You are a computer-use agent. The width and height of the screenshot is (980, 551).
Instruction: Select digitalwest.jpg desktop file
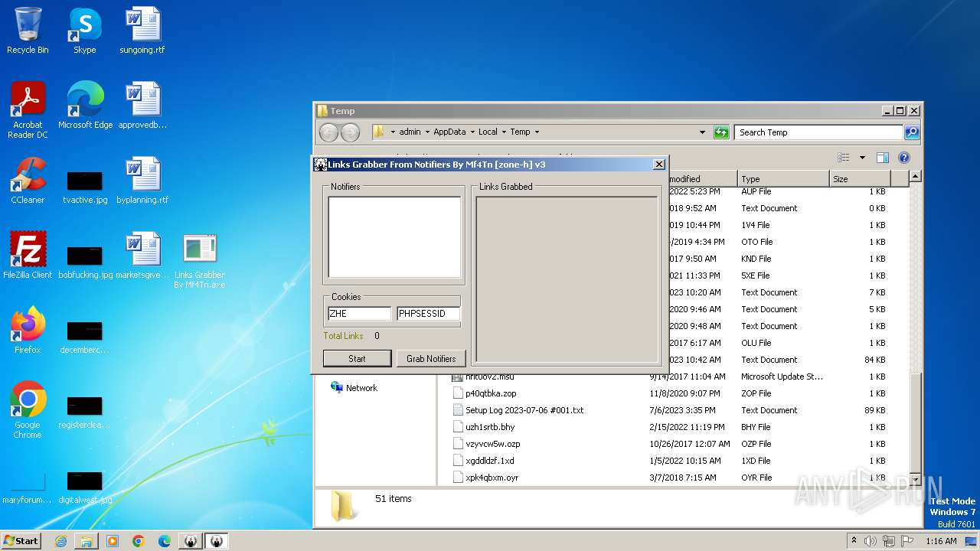[85, 487]
